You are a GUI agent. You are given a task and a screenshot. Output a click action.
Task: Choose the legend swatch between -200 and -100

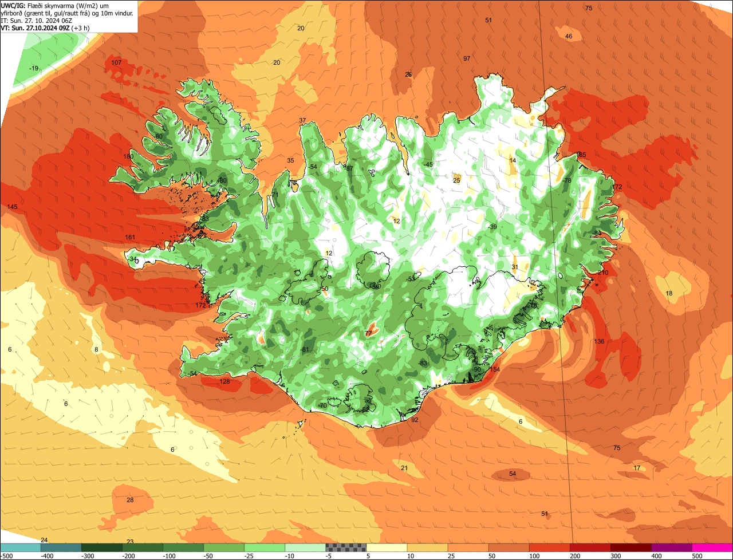tap(142, 547)
